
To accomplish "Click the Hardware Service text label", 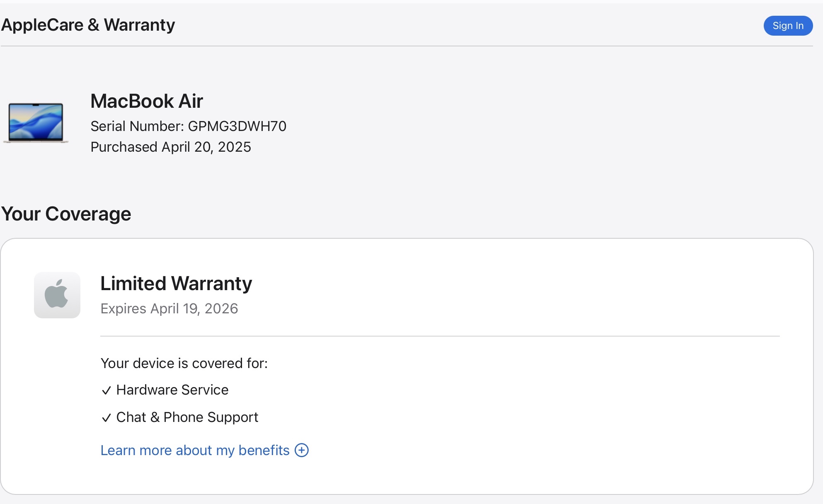I will pos(172,390).
